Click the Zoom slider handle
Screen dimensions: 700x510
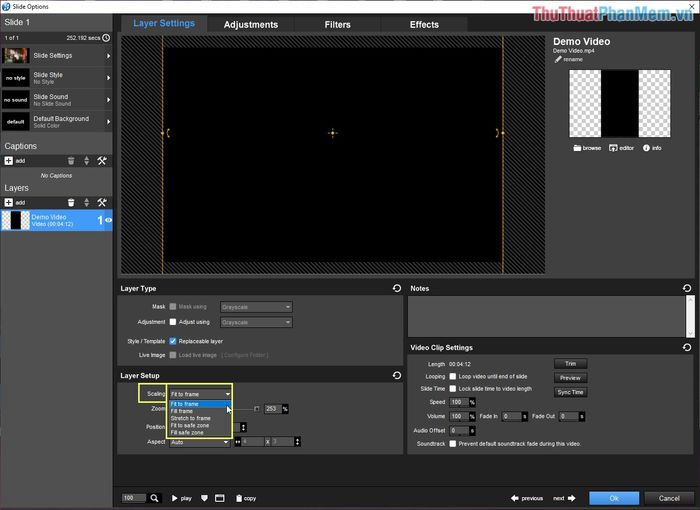tap(257, 409)
